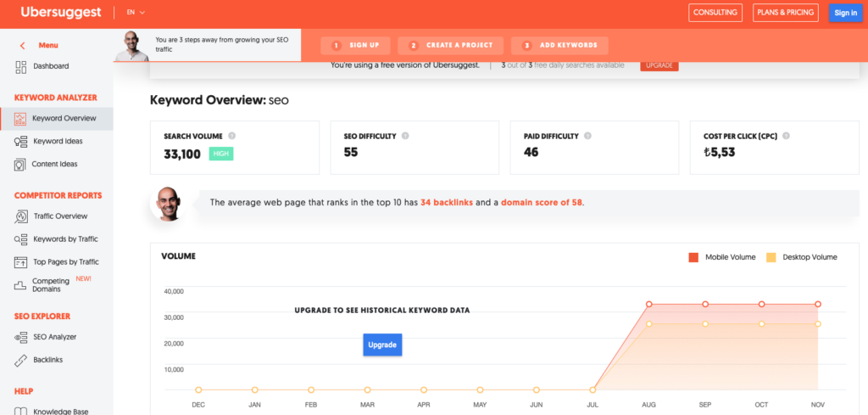Click step 1 Sign Up button
Image resolution: width=868 pixels, height=415 pixels.
[355, 46]
